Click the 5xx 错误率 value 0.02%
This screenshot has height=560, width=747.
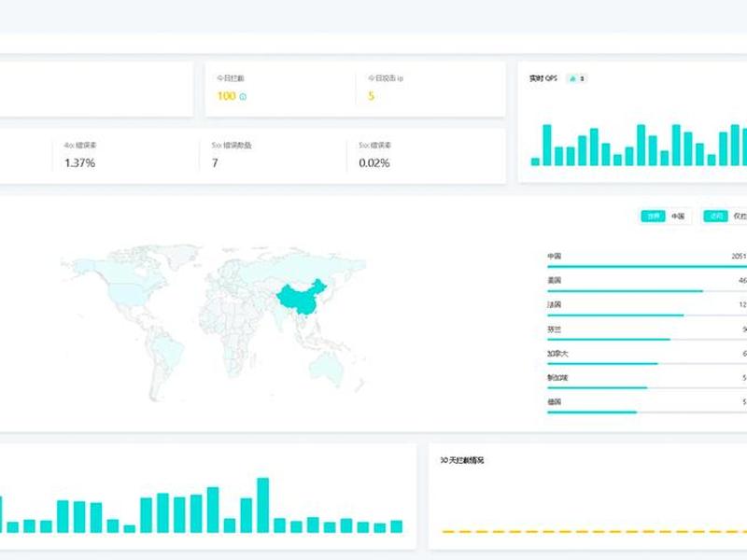click(374, 162)
